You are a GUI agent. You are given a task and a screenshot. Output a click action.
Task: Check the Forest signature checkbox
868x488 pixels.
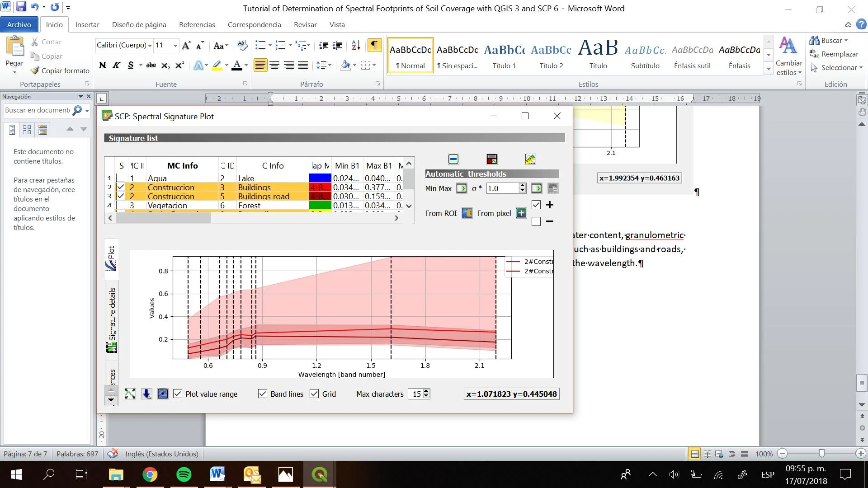click(x=121, y=205)
